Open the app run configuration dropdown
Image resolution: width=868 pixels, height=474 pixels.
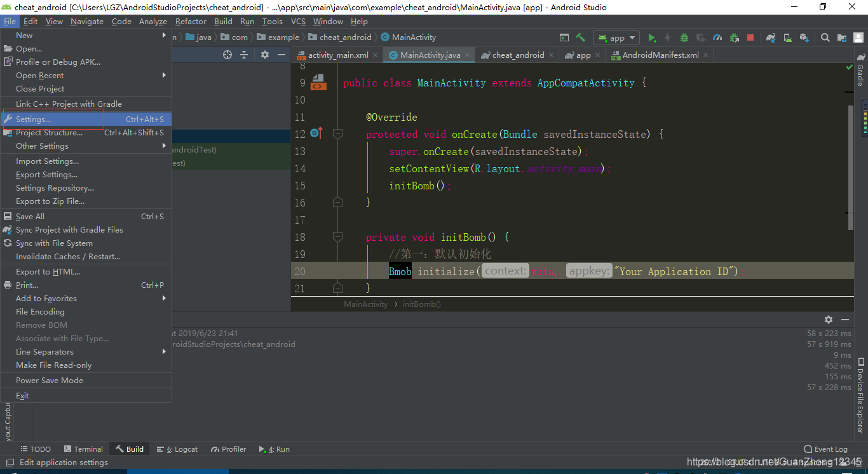coord(616,37)
